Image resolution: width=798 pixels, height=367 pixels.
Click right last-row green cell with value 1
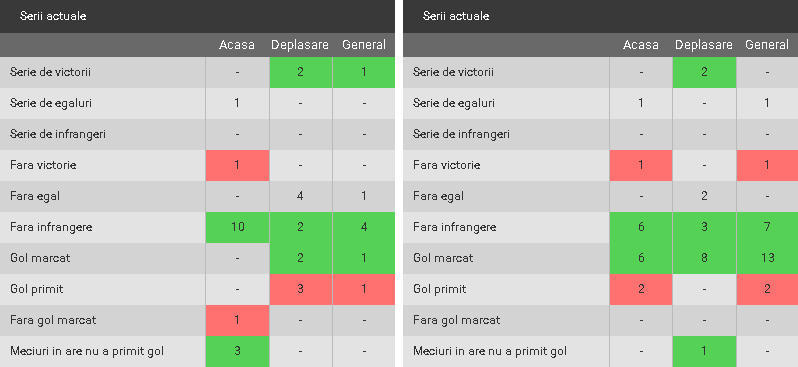[704, 351]
